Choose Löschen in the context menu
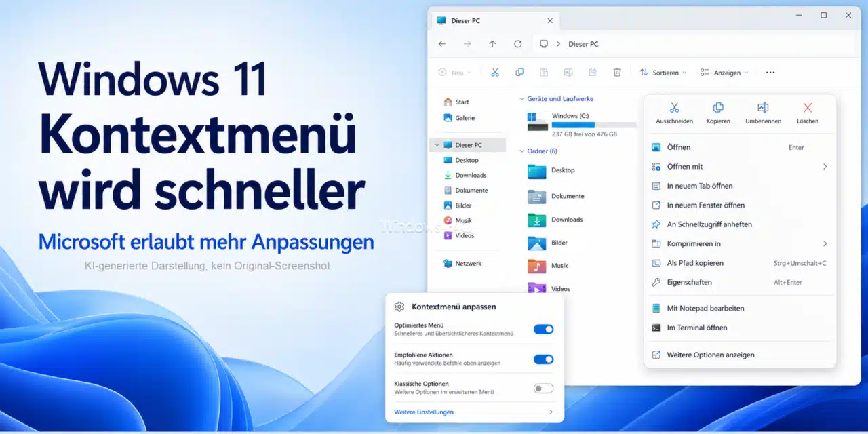Viewport: 868px width, 434px height. point(808,113)
